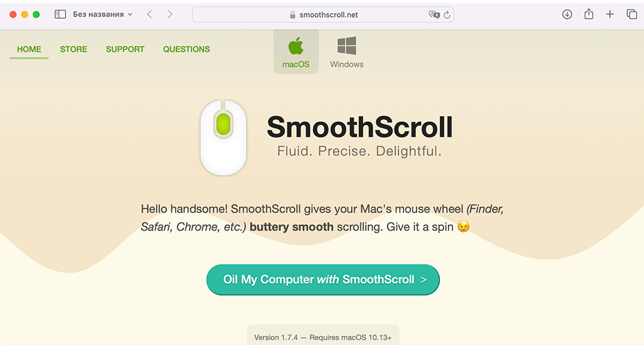Open a new tab with the plus icon
Image resolution: width=644 pixels, height=345 pixels.
(610, 14)
